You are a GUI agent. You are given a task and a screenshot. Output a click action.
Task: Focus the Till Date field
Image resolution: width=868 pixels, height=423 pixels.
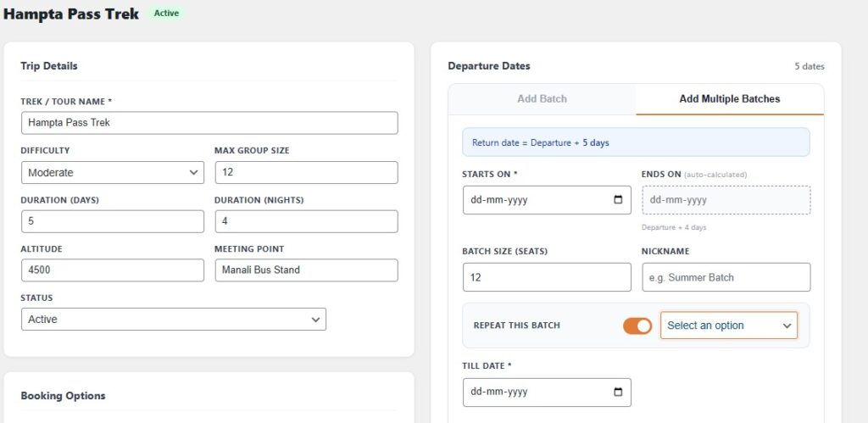(547, 392)
